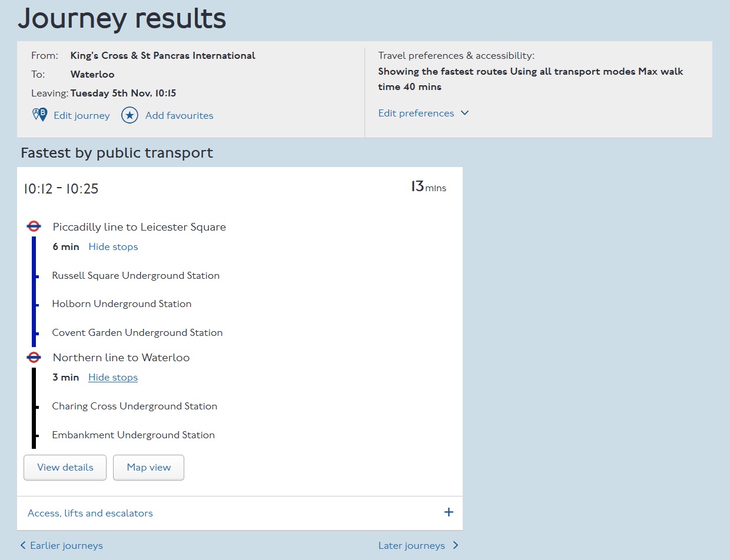
Task: Click the Edit journey map pin icon
Action: pos(39,115)
